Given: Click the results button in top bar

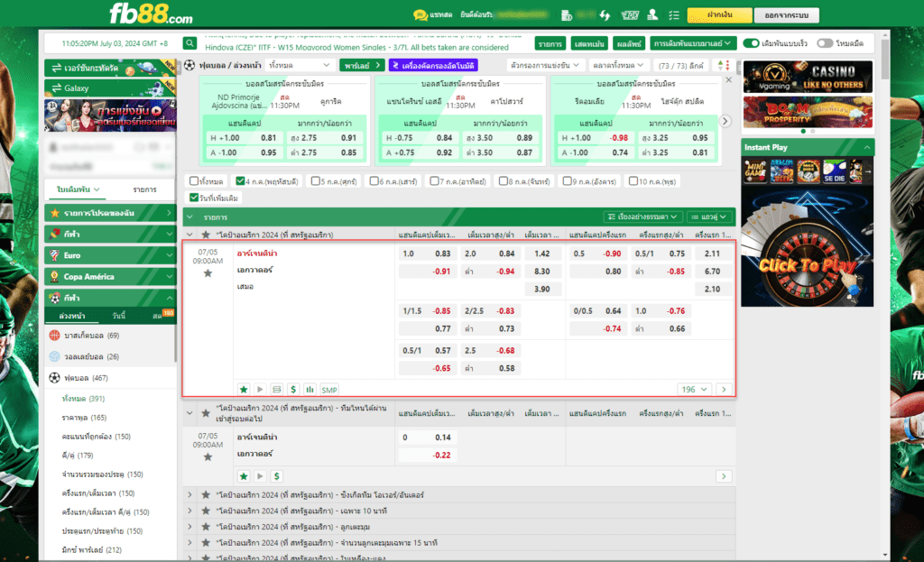Looking at the screenshot, I should point(629,43).
